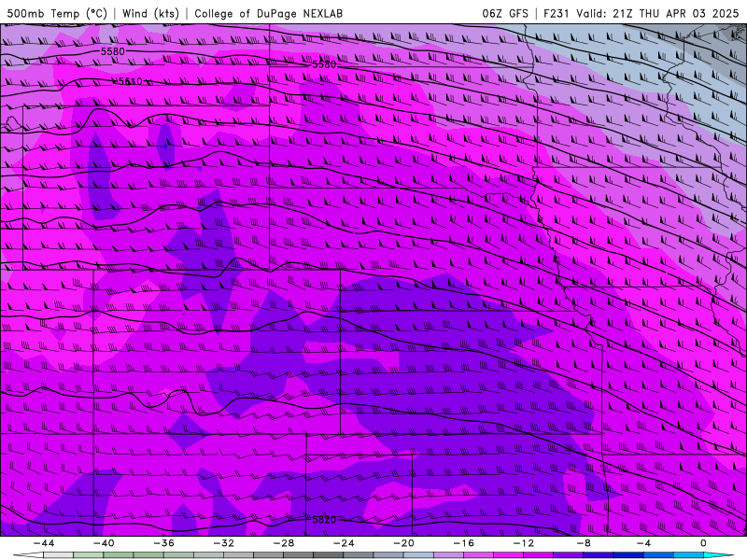The width and height of the screenshot is (747, 560).
Task: Click the "-4" color scale tick label
Action: click(644, 543)
